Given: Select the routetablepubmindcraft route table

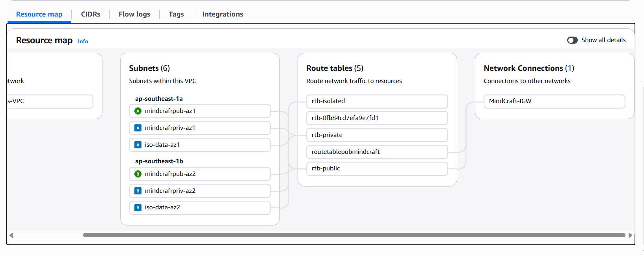Looking at the screenshot, I should [x=377, y=152].
